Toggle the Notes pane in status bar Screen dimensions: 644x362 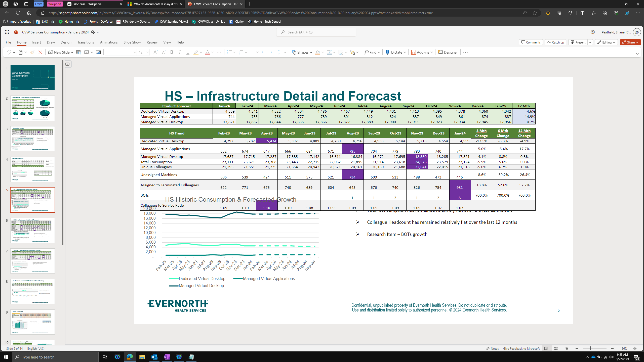point(493,348)
